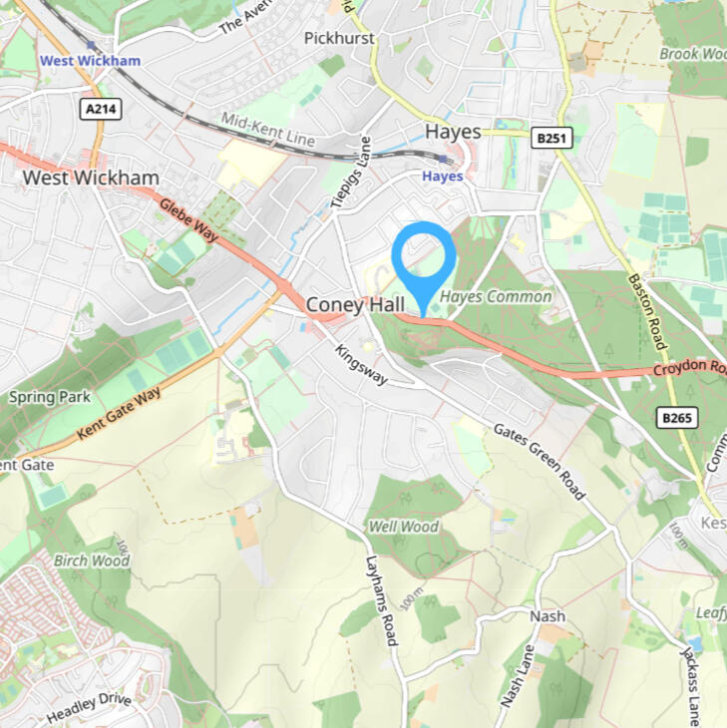Click the West Wickham railway station icon
The height and width of the screenshot is (728, 727).
point(91,45)
